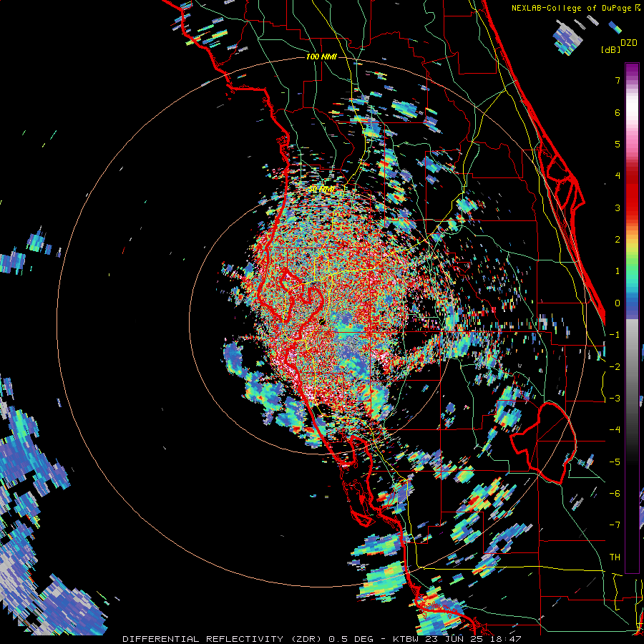Click the 3 value on the color scale

[x=618, y=208]
